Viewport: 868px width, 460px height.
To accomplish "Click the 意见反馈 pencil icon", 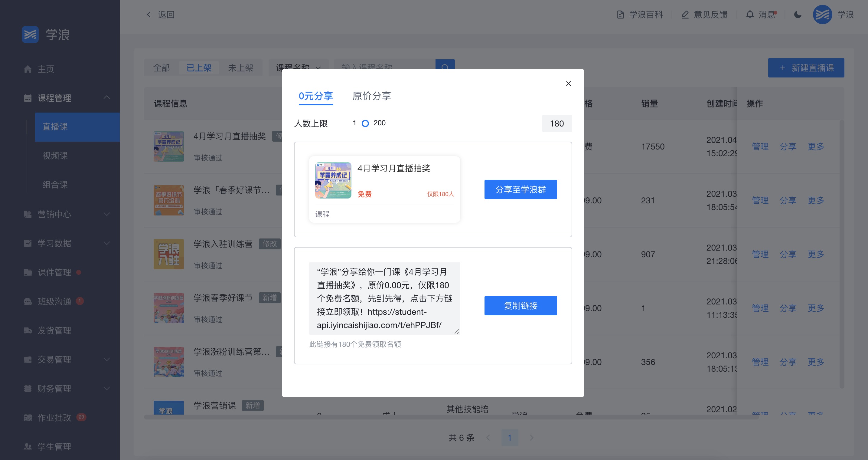I will click(685, 15).
